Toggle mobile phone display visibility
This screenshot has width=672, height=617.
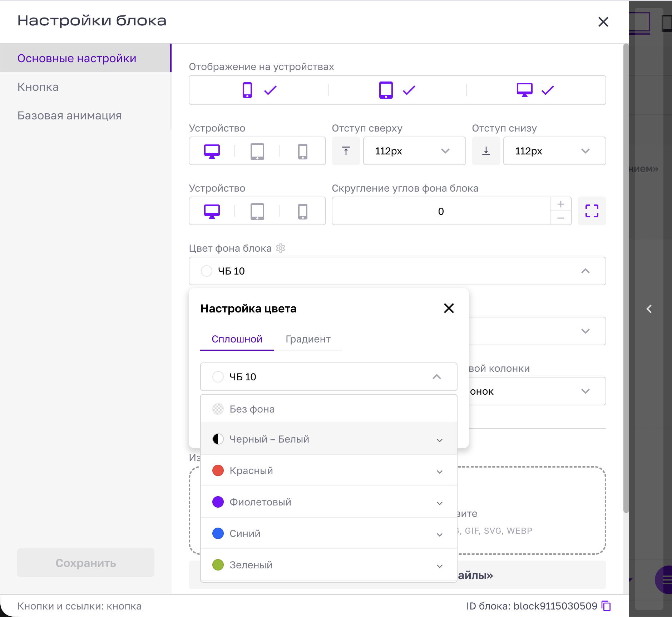259,90
